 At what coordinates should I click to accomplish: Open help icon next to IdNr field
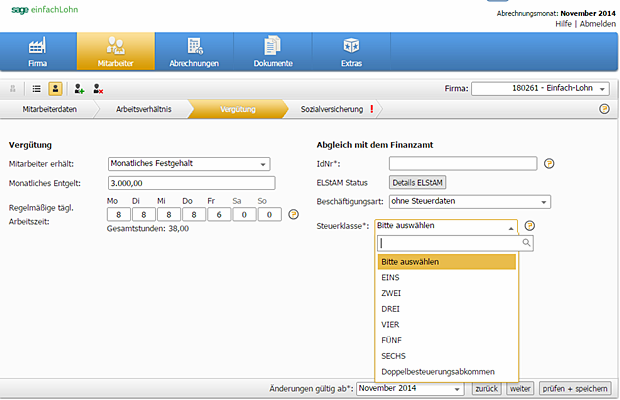[x=549, y=163]
